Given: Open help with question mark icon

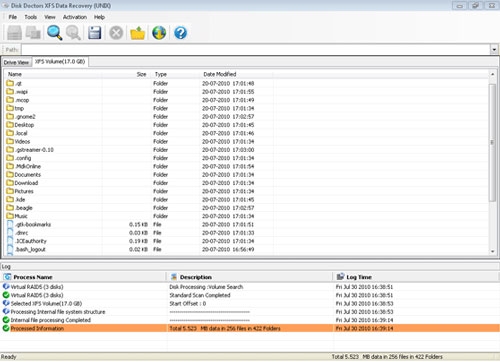Looking at the screenshot, I should [180, 33].
